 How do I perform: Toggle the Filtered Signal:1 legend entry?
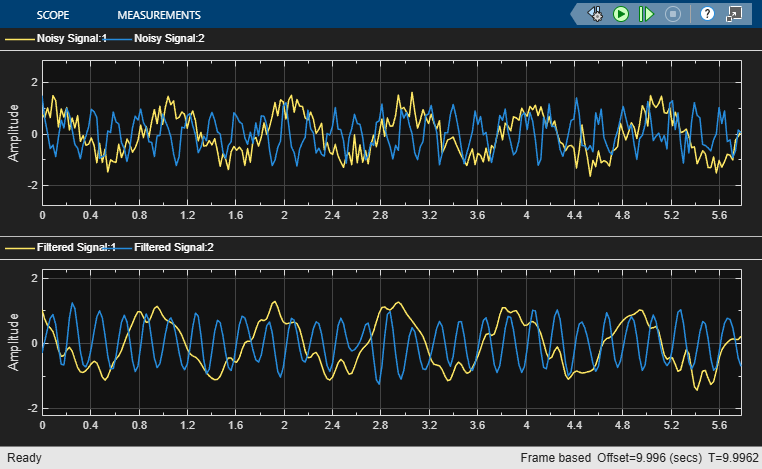tap(76, 246)
